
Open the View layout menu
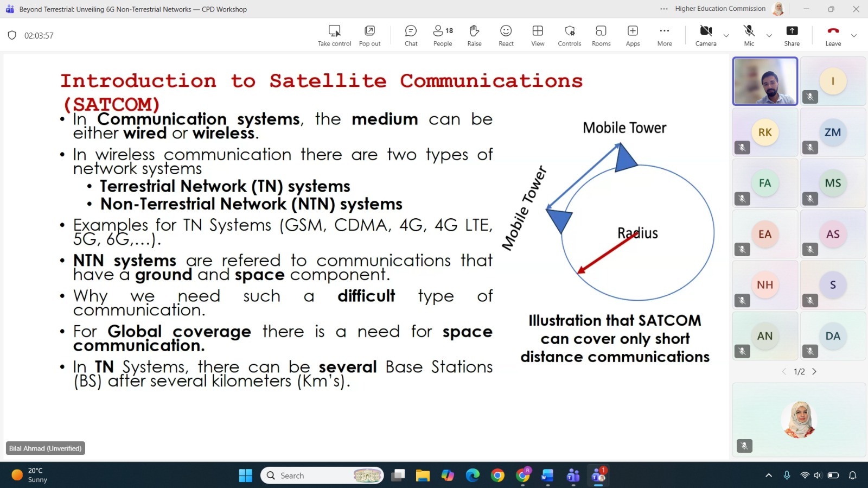(x=538, y=35)
